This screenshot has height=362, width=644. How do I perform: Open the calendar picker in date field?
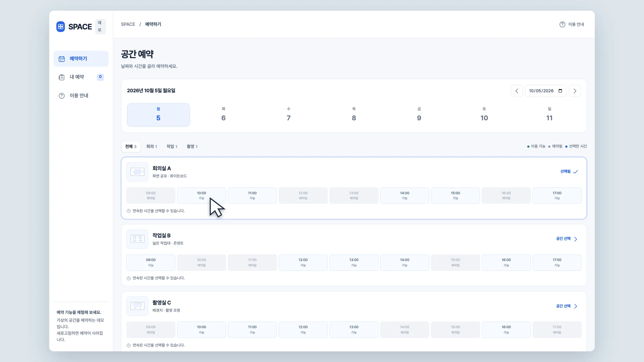[x=560, y=91]
